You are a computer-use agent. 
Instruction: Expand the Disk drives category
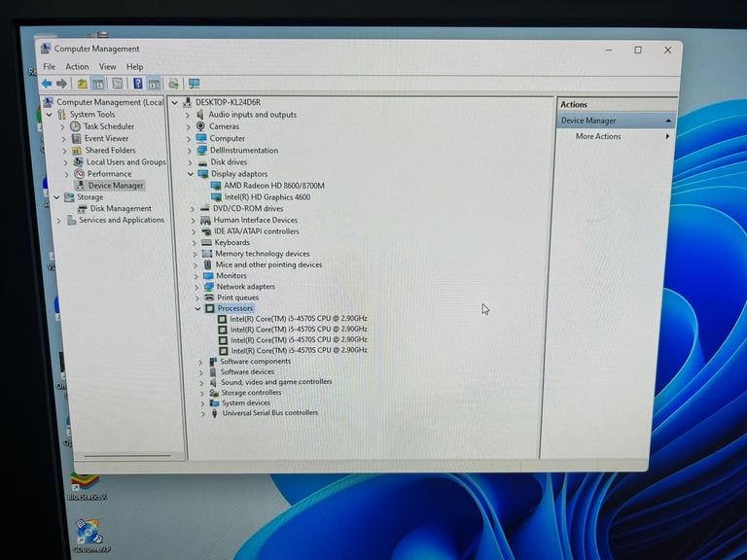point(190,162)
